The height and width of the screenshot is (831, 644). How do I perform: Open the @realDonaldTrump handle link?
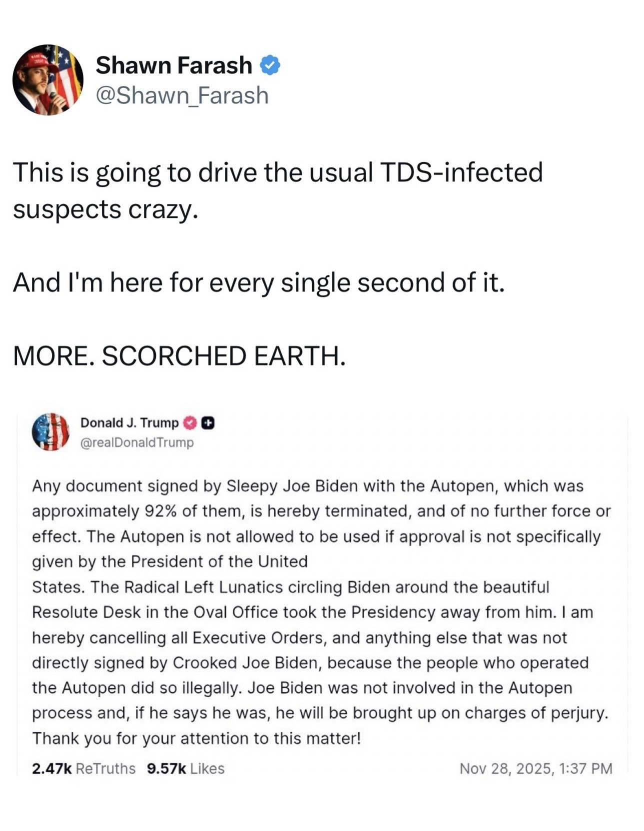coord(137,442)
